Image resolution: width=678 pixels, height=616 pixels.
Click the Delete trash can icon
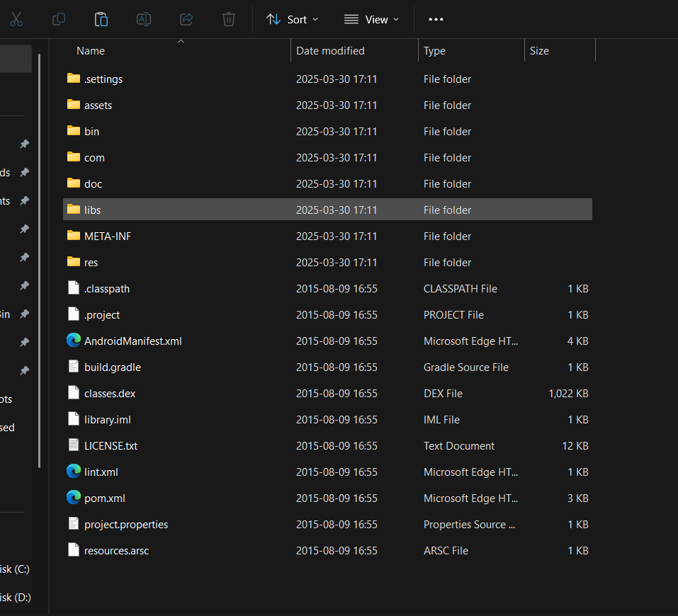pyautogui.click(x=229, y=19)
